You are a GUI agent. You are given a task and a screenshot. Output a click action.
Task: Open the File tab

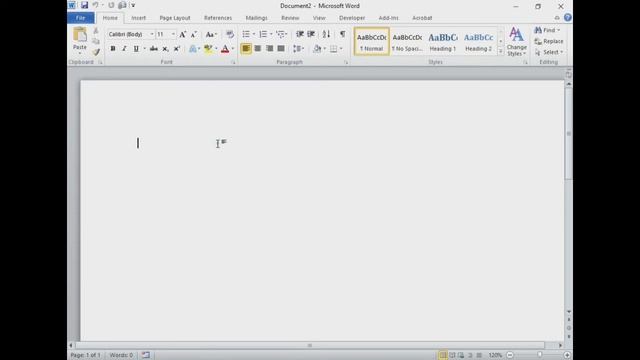coord(81,18)
